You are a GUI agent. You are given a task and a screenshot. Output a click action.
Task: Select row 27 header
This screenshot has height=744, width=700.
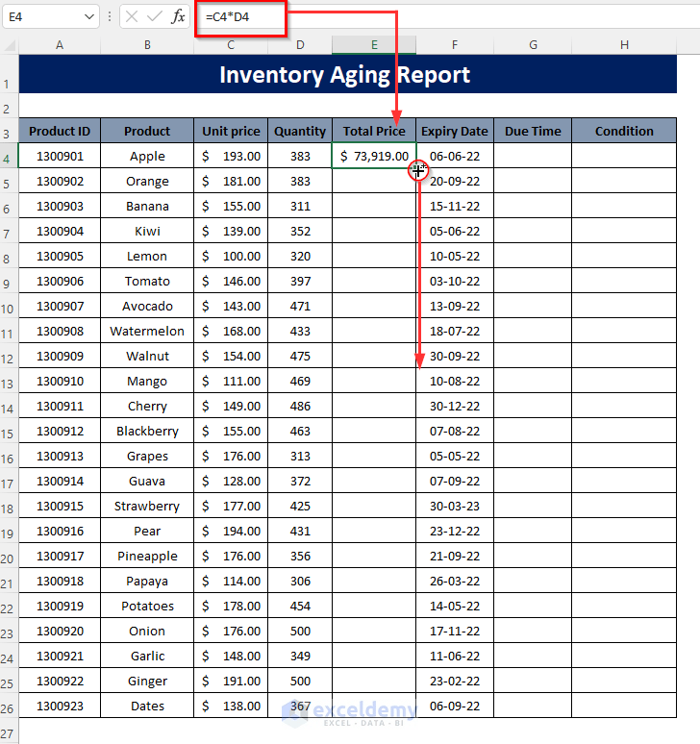(x=9, y=731)
